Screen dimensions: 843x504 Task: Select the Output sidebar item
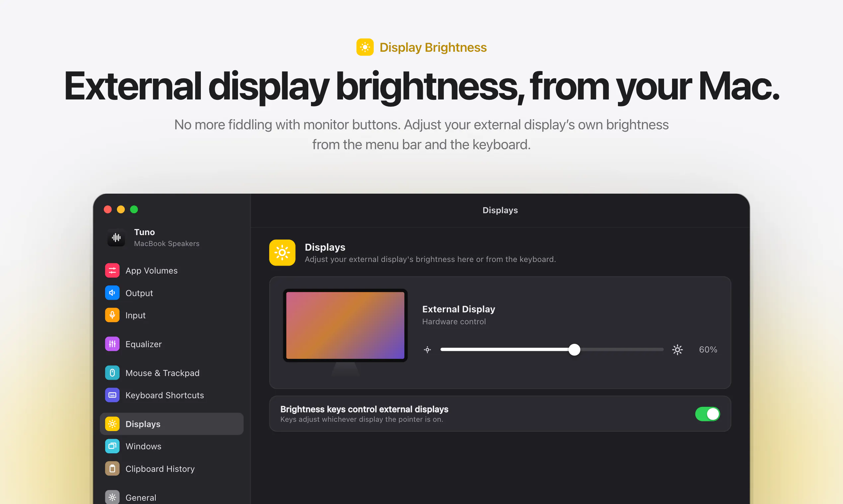point(172,293)
